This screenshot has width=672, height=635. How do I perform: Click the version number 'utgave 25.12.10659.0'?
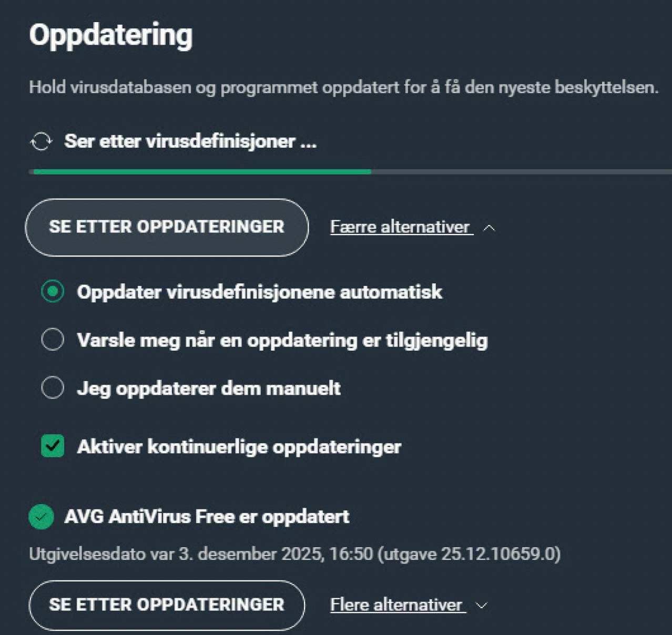(470, 554)
